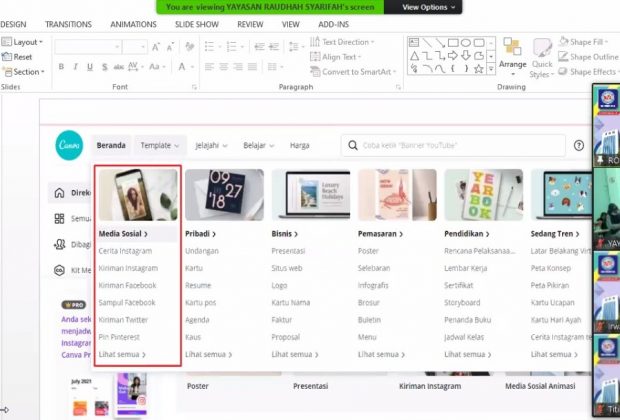This screenshot has width=620, height=420.
Task: Select the right arrow shape
Action: pyautogui.click(x=453, y=55)
